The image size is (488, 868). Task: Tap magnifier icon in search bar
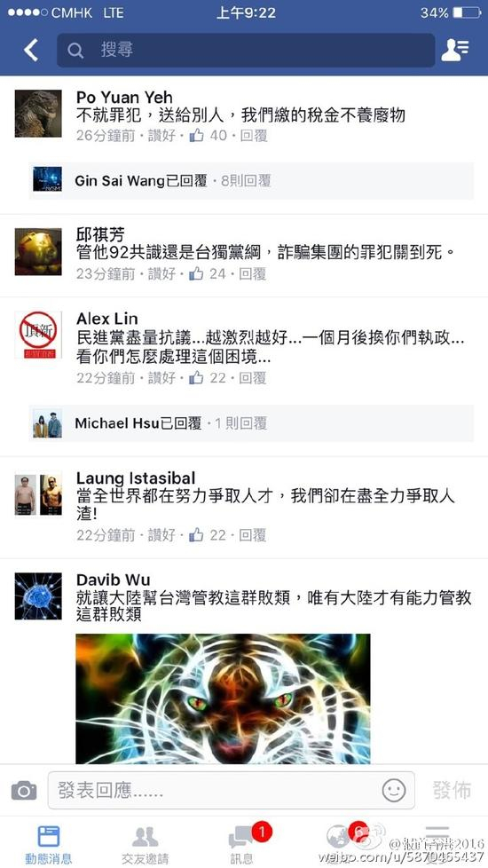pos(75,51)
